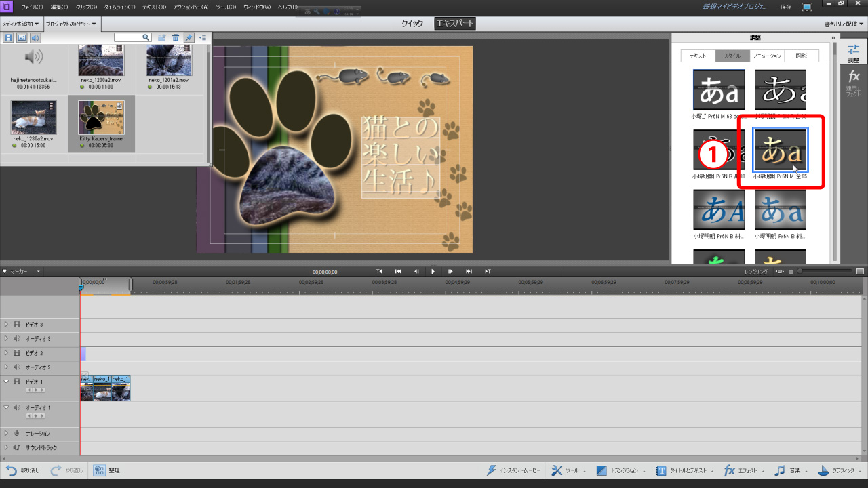Click the trash icon in the project assets panel
This screenshot has height=488, width=868.
click(176, 38)
